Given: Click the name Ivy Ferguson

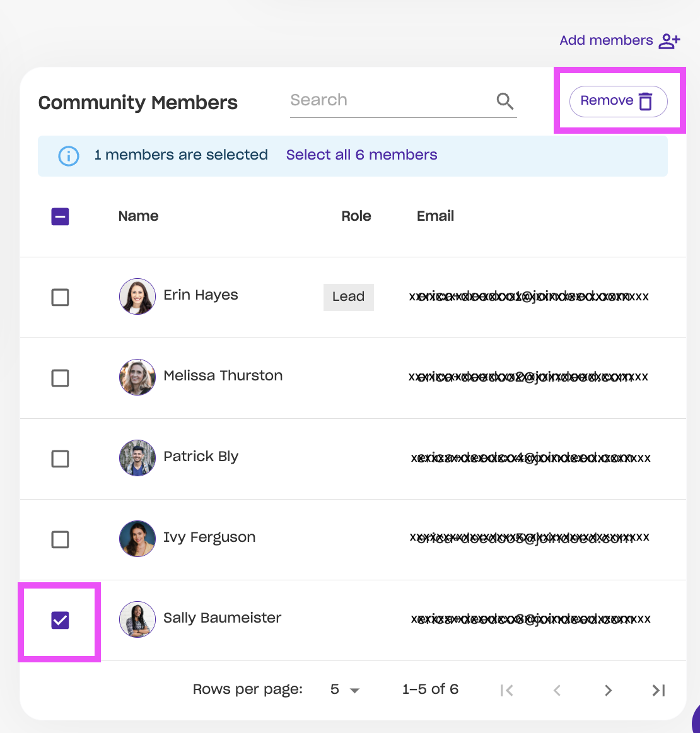Looking at the screenshot, I should coord(209,537).
